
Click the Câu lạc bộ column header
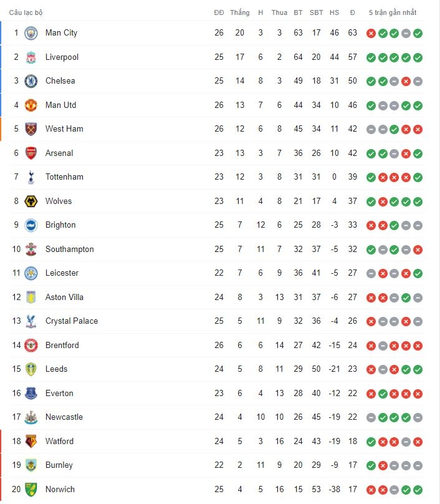[x=26, y=12]
